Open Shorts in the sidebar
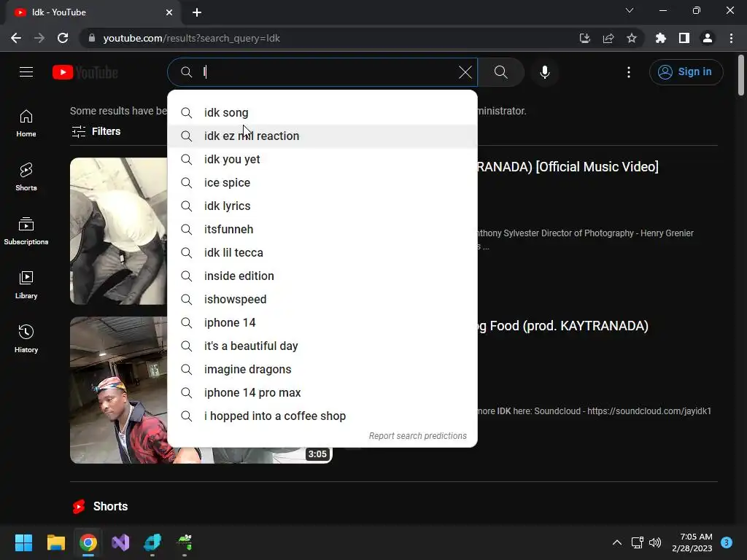 click(x=26, y=177)
